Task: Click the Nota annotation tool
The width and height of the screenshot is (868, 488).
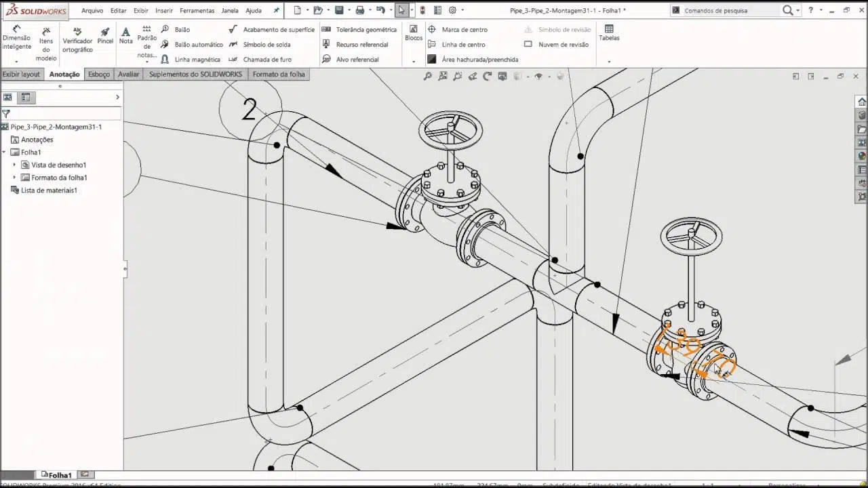Action: pyautogui.click(x=125, y=36)
